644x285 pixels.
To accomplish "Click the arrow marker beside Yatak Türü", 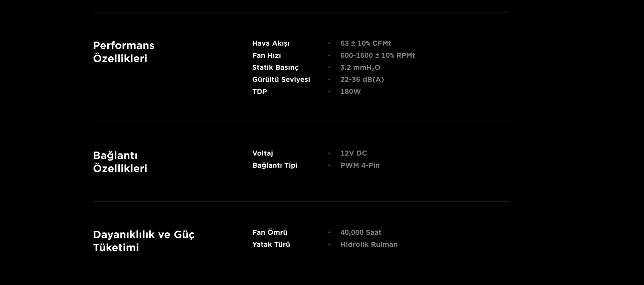I will (x=329, y=244).
